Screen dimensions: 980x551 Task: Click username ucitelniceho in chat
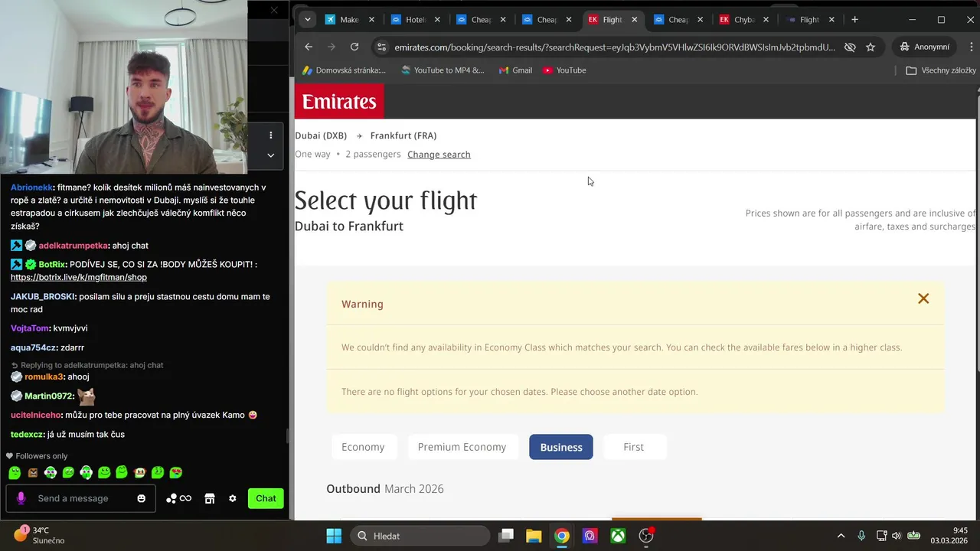[x=36, y=415]
